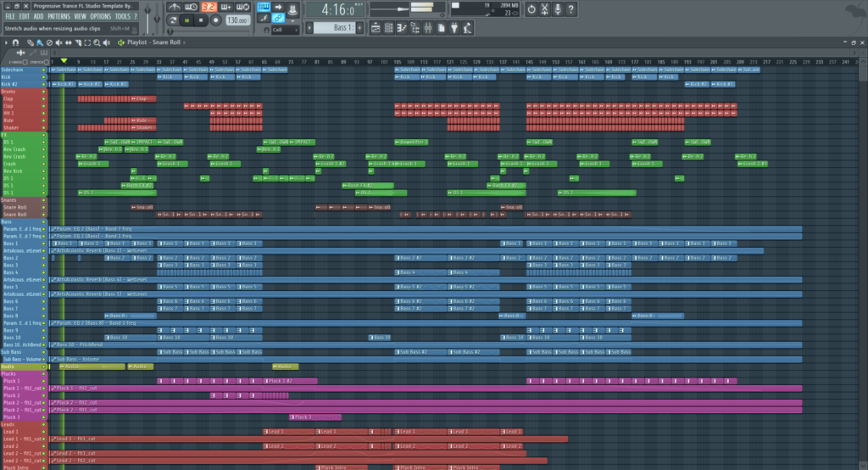Mute the Sidechain track
The width and height of the screenshot is (868, 470).
point(44,70)
